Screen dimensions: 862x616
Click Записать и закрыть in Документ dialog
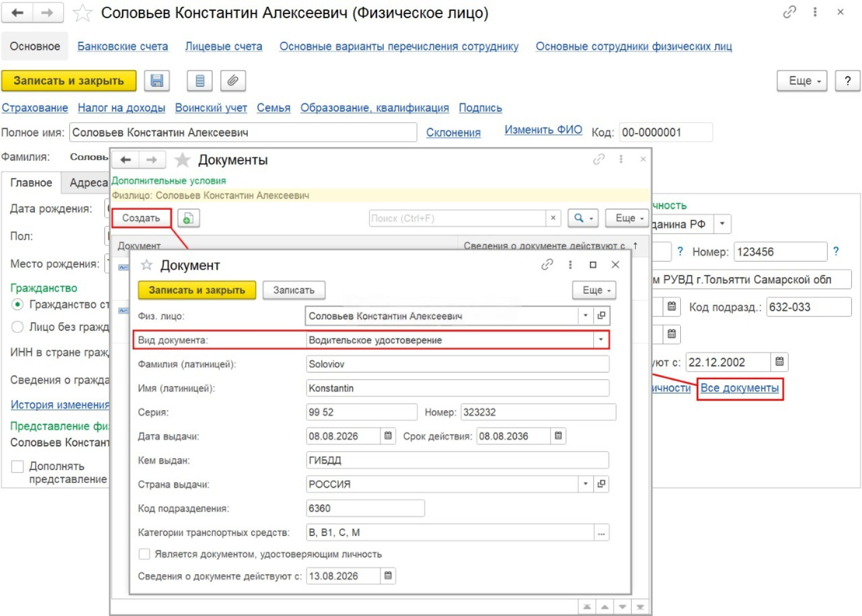[197, 290]
